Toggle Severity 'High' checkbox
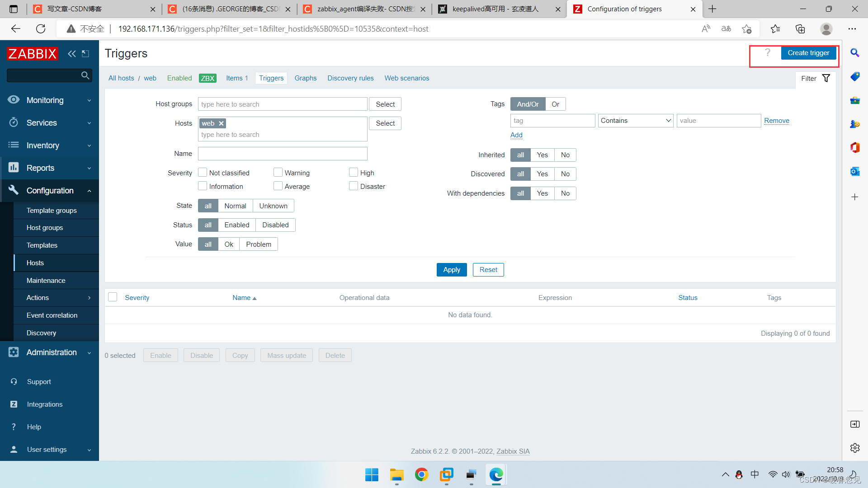 click(353, 172)
